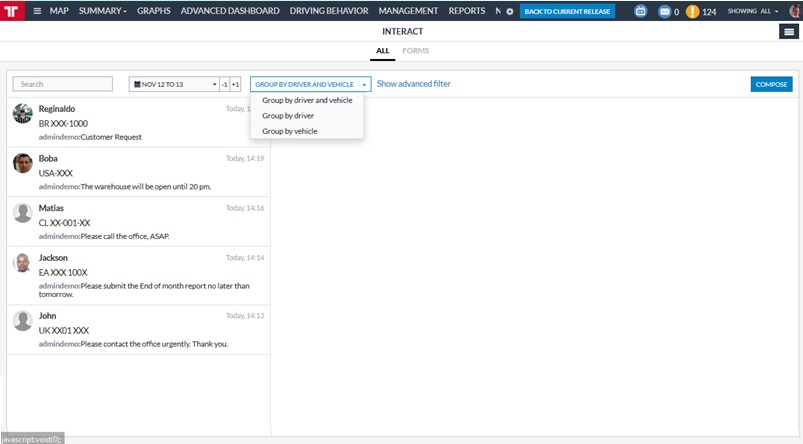The image size is (803, 444).
Task: Open ADVANCED DASHBOARD
Action: tap(230, 11)
